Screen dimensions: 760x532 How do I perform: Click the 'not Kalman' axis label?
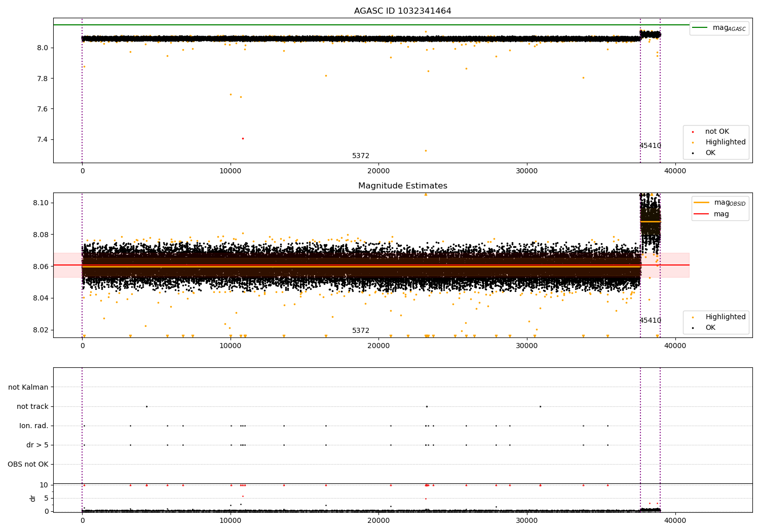(x=28, y=387)
